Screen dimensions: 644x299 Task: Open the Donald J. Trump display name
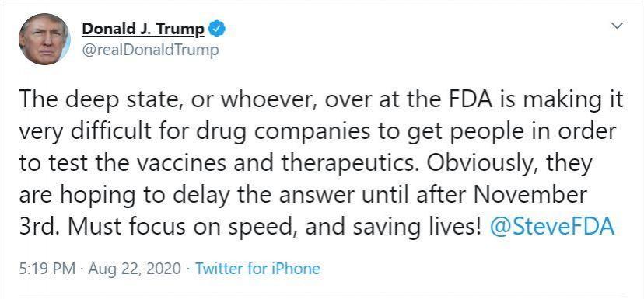point(143,30)
